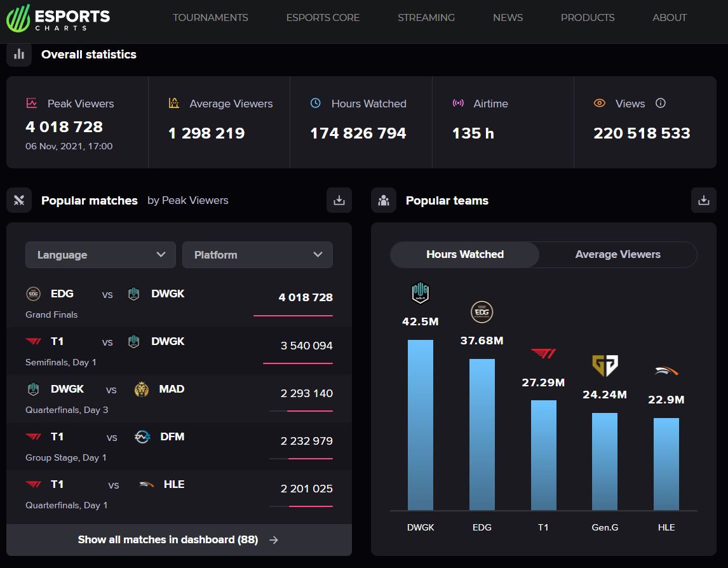Download the Popular matches data
This screenshot has height=568, width=728.
339,200
